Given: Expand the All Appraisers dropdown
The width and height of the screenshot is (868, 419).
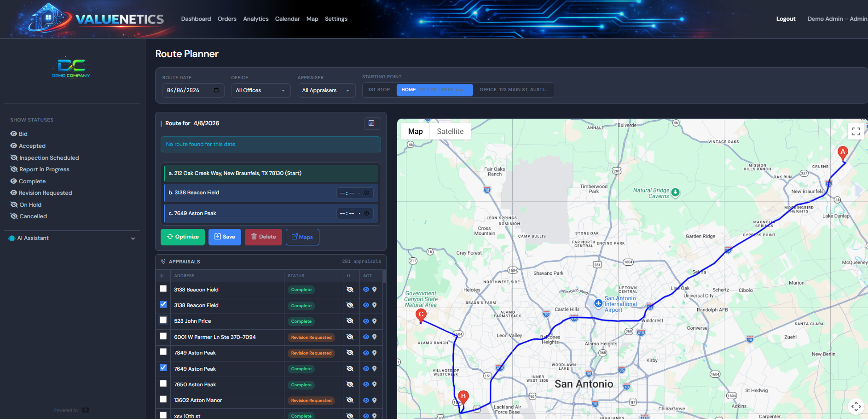Looking at the screenshot, I should (x=326, y=90).
